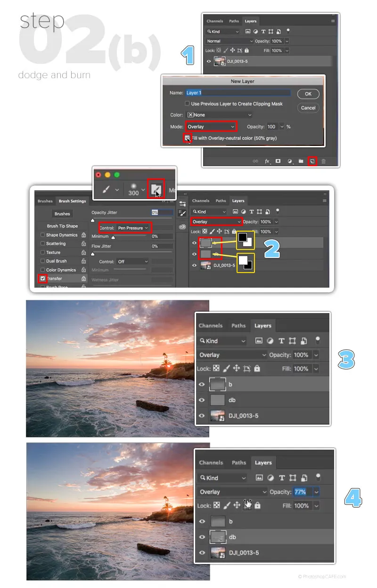Click the lock icon beside Shape Dynamics
Screen dimensions: 377x588
click(x=83, y=235)
